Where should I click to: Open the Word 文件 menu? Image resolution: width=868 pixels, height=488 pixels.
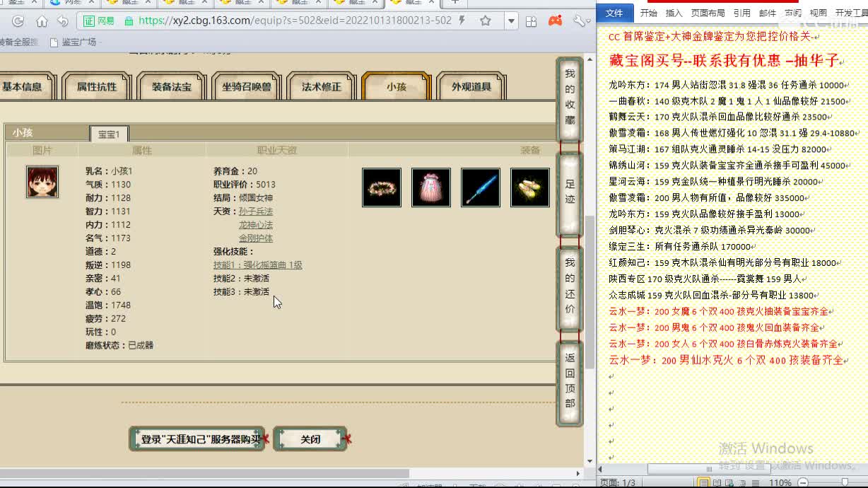point(615,13)
